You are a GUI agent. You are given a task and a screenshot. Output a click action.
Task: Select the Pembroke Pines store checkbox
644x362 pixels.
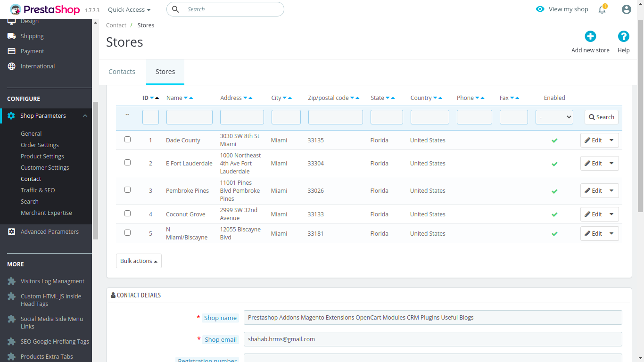(127, 190)
